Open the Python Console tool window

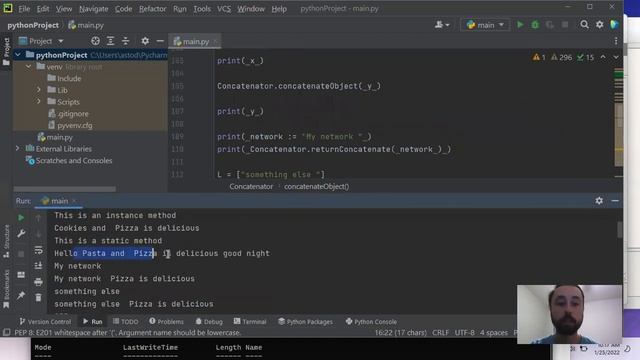[x=371, y=322]
